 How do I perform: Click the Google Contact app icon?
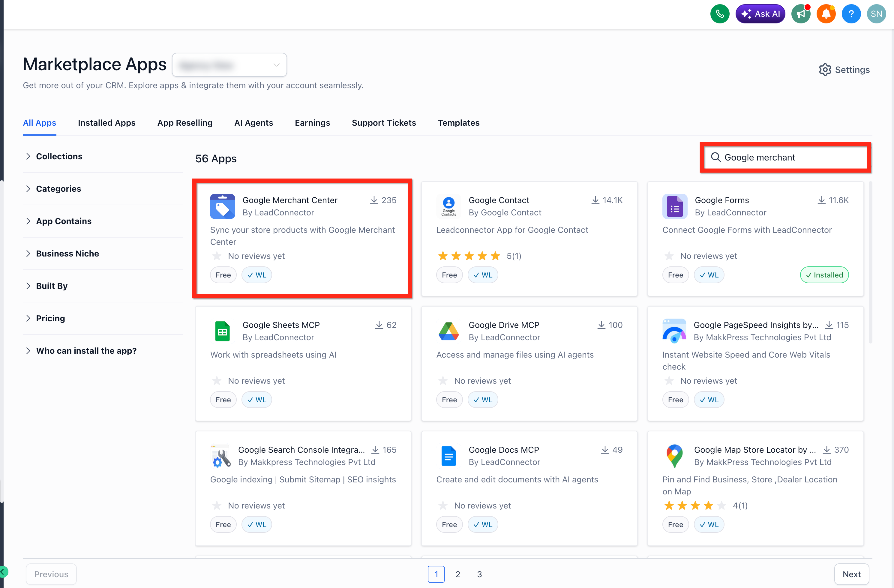pos(448,206)
